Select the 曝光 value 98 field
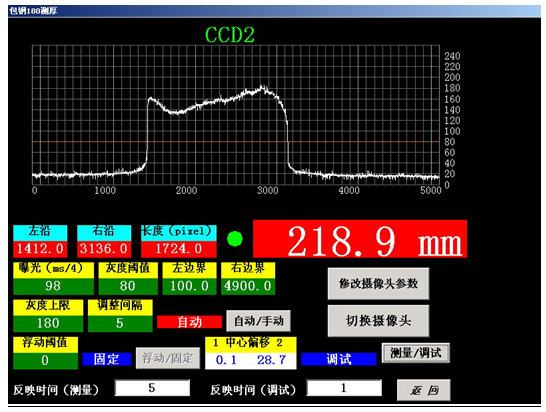The height and width of the screenshot is (412, 546). click(x=53, y=286)
